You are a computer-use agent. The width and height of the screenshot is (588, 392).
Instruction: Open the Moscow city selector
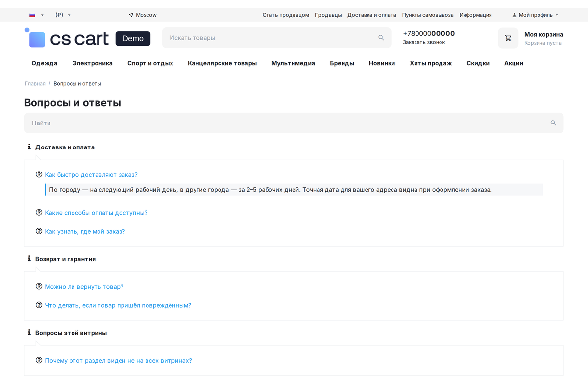143,15
